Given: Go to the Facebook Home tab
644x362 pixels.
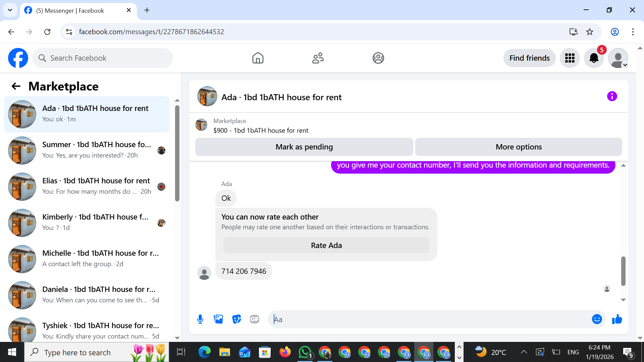Looking at the screenshot, I should (258, 58).
